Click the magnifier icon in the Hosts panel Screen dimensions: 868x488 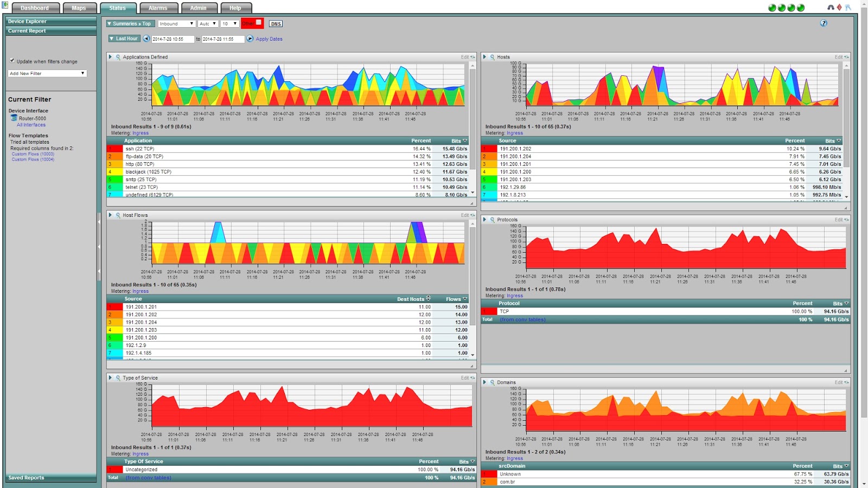493,57
